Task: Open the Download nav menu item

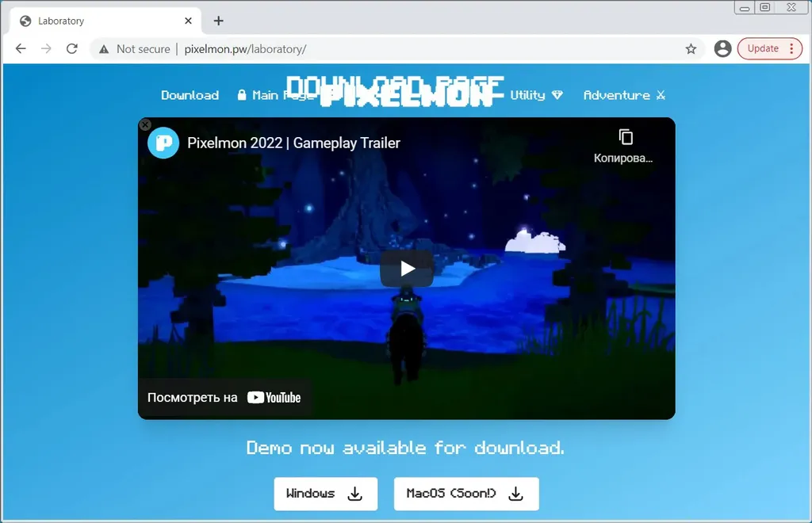Action: click(x=190, y=95)
